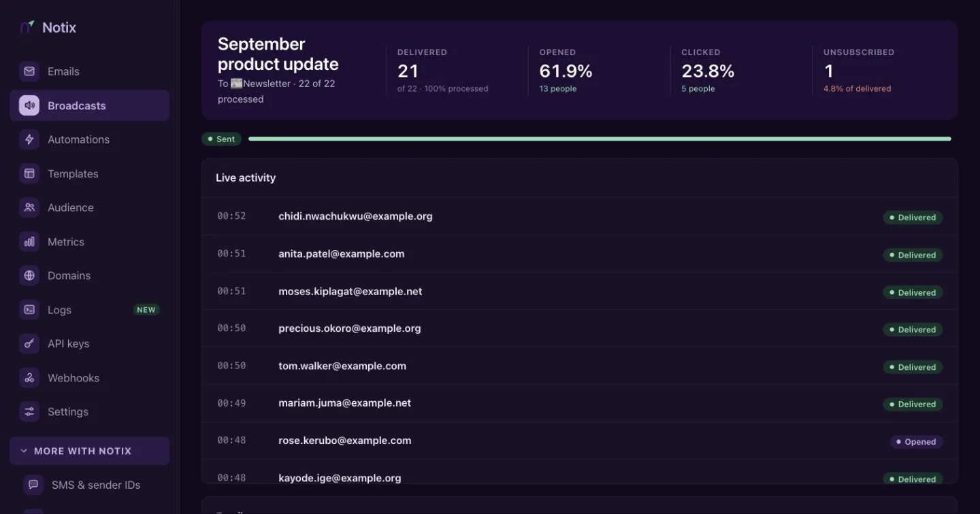Open Settings via the sliders icon
This screenshot has height=514, width=980.
coord(29,411)
